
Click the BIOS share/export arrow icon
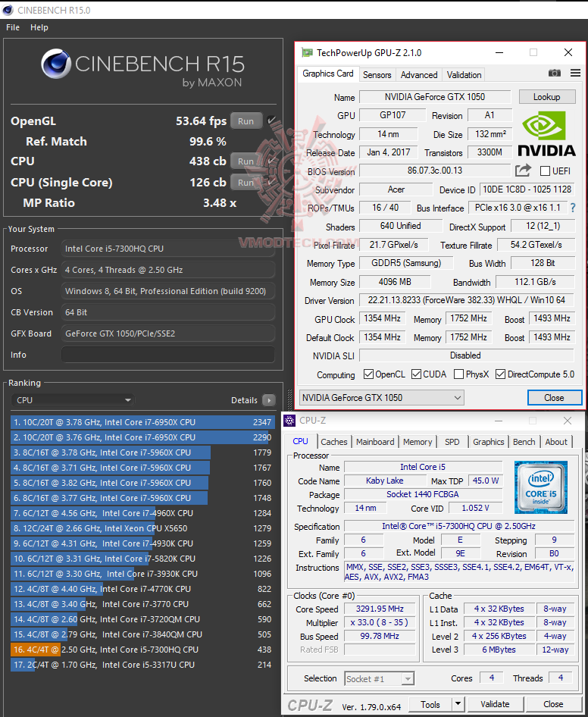click(x=523, y=171)
